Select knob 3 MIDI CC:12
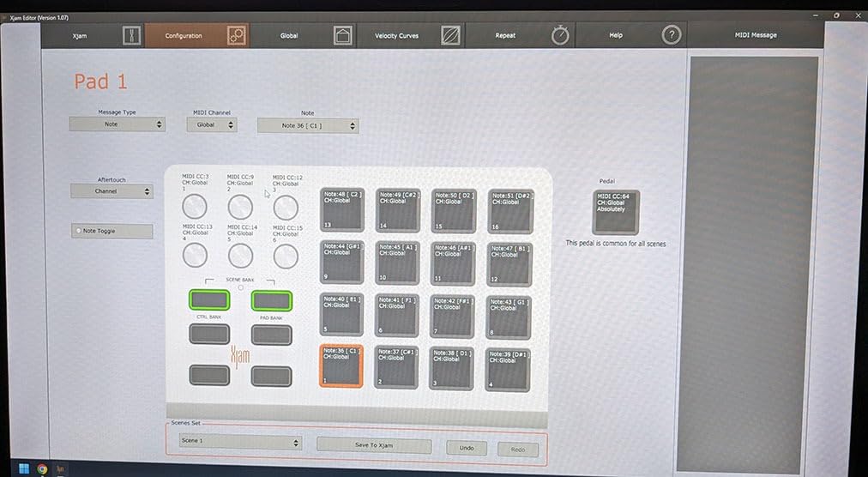Screen dimensions: 868x477 click(286, 208)
